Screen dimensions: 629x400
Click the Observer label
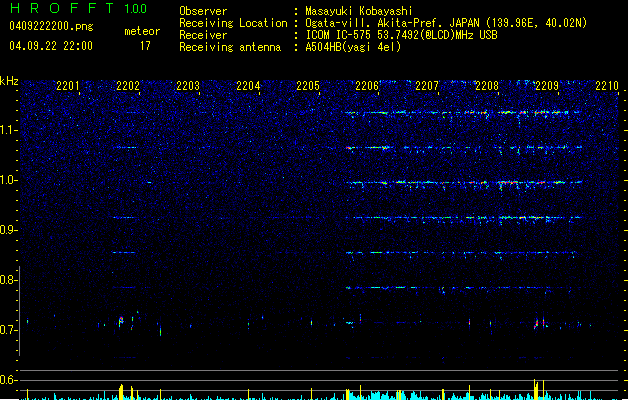(203, 11)
